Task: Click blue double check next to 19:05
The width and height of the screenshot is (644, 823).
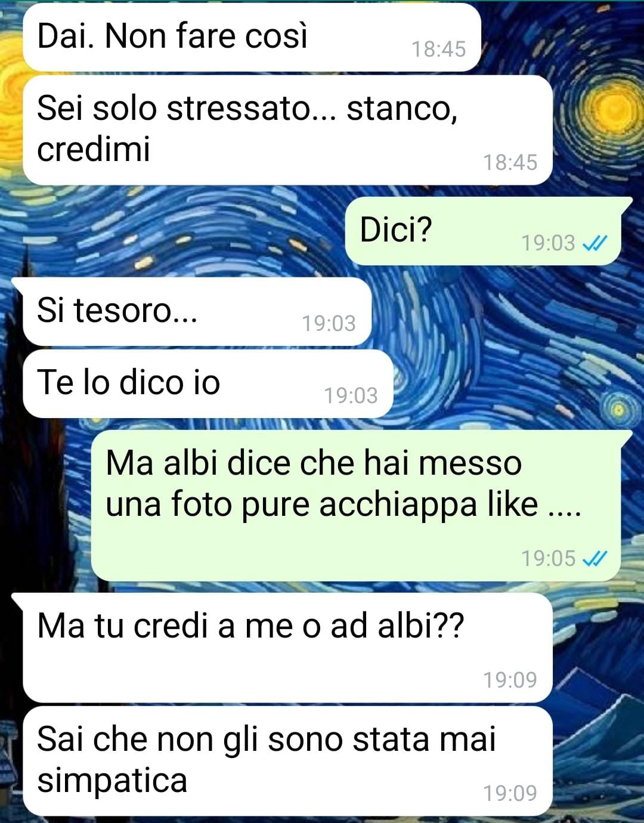Action: [595, 558]
